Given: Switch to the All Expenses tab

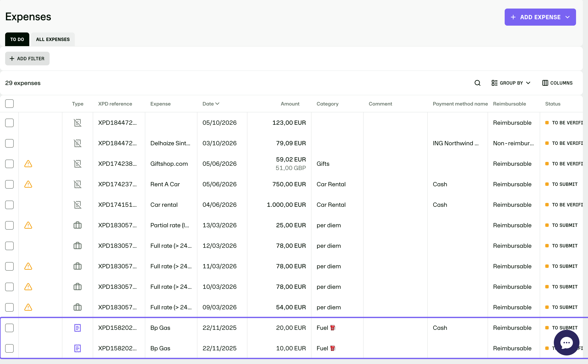Looking at the screenshot, I should click(53, 39).
